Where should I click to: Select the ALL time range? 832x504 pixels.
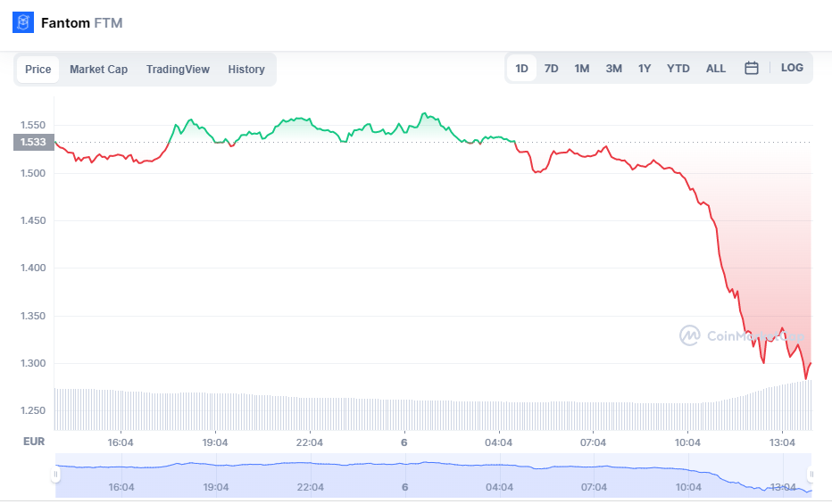pos(716,69)
